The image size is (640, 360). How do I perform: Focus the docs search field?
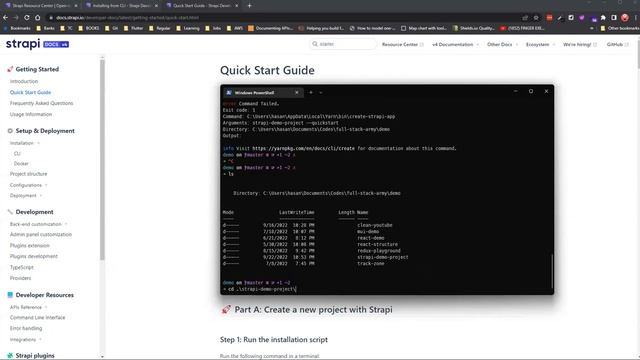(x=343, y=44)
